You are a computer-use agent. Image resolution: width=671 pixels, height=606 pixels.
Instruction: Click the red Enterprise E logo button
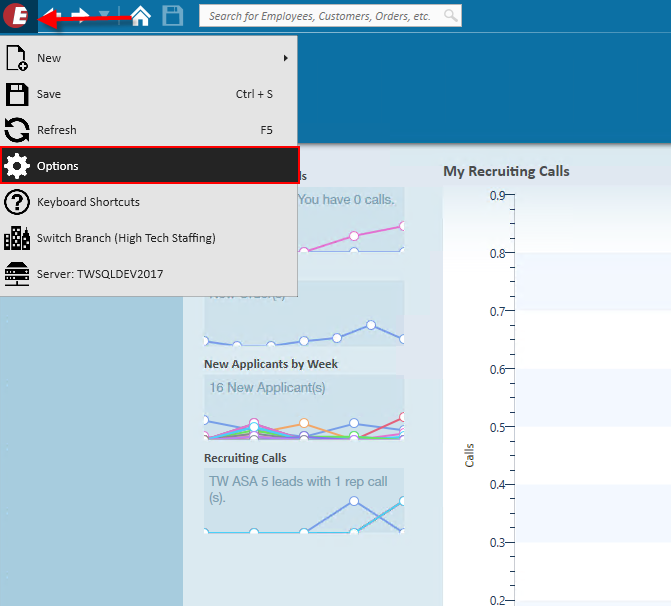click(16, 15)
